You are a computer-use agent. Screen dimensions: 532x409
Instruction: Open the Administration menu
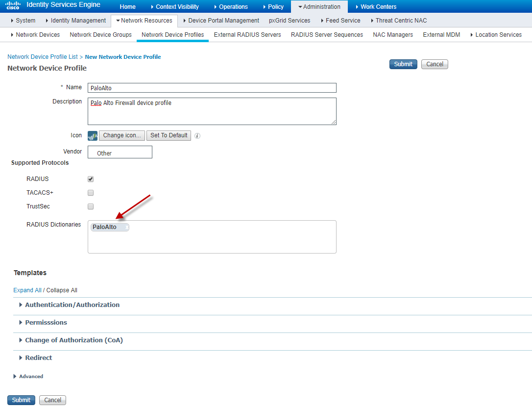319,7
